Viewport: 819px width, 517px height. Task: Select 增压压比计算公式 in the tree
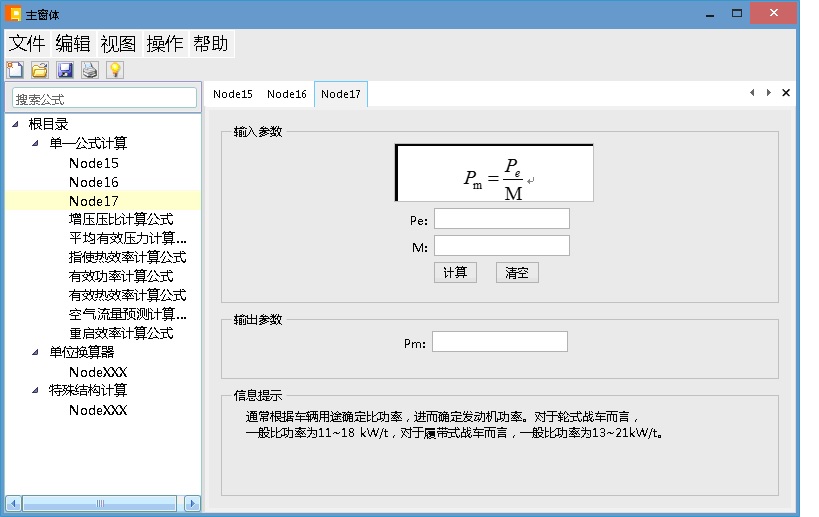click(121, 219)
